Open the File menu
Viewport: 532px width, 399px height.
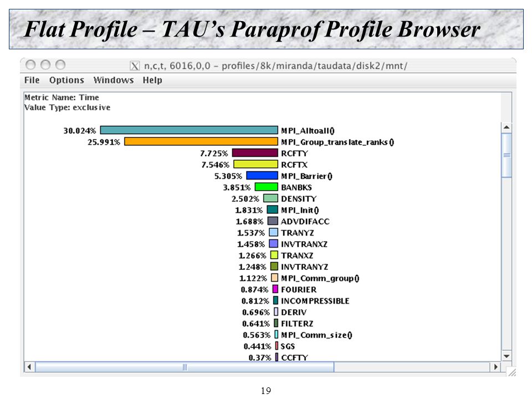[x=32, y=80]
